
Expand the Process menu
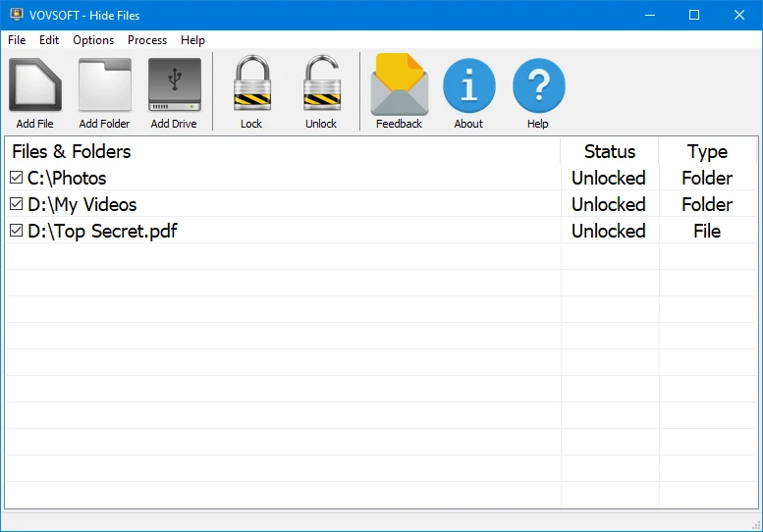coord(147,40)
